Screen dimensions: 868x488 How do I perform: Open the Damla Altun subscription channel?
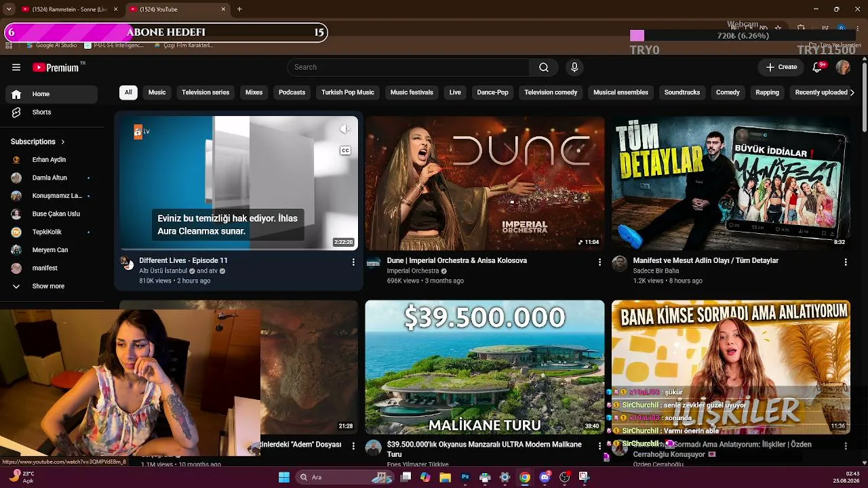52,178
